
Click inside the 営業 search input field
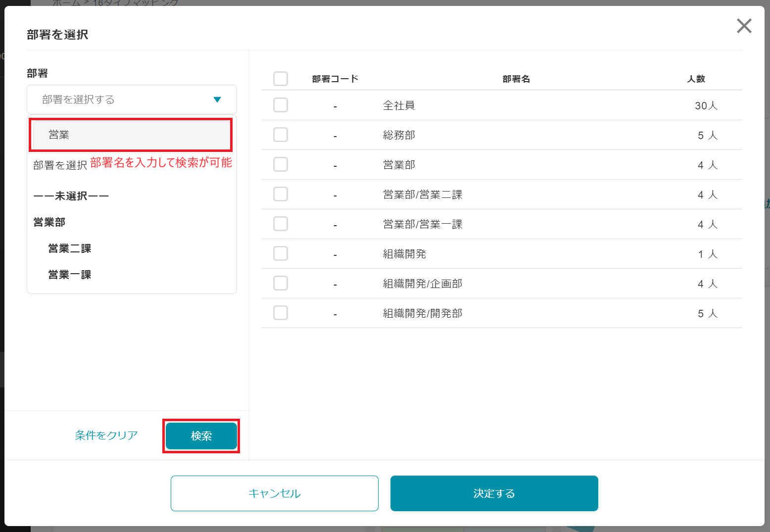pyautogui.click(x=130, y=134)
